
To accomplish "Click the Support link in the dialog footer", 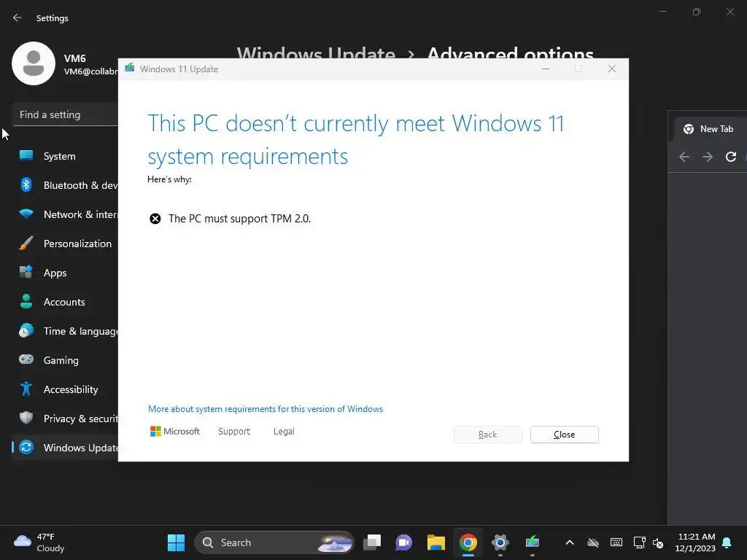I will pyautogui.click(x=234, y=432).
